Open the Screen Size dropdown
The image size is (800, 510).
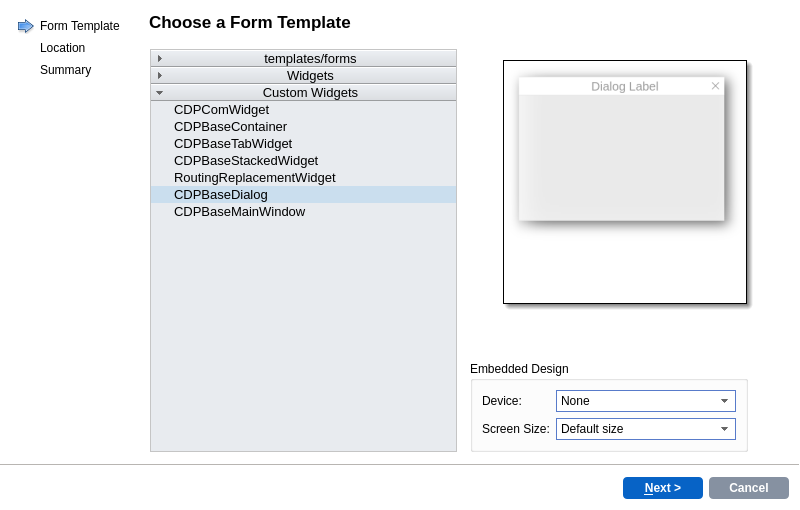click(x=645, y=429)
